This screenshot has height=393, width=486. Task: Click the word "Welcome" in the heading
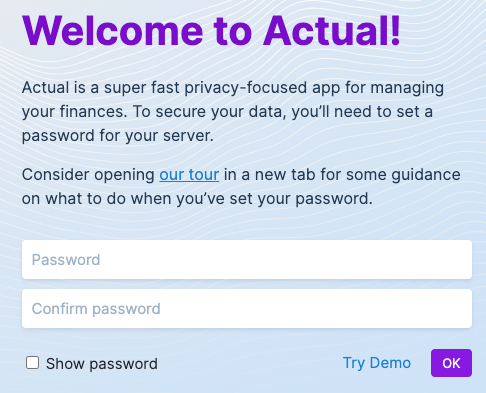coord(113,31)
